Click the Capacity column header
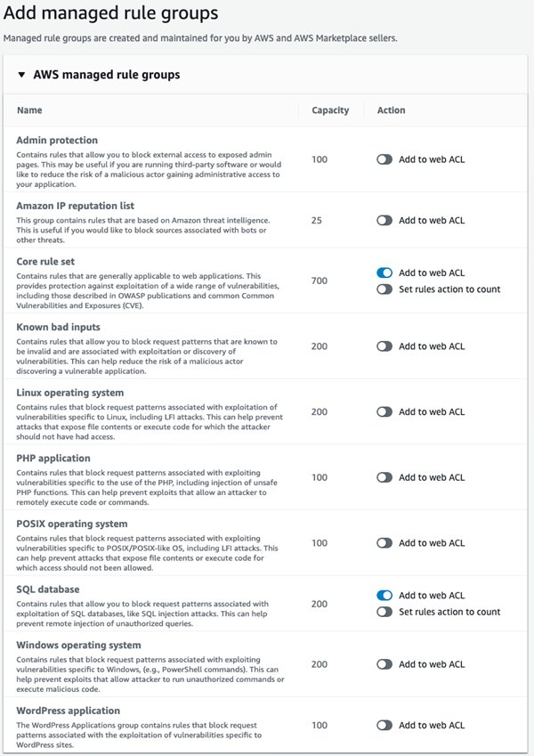This screenshot has width=534, height=756. pos(330,110)
